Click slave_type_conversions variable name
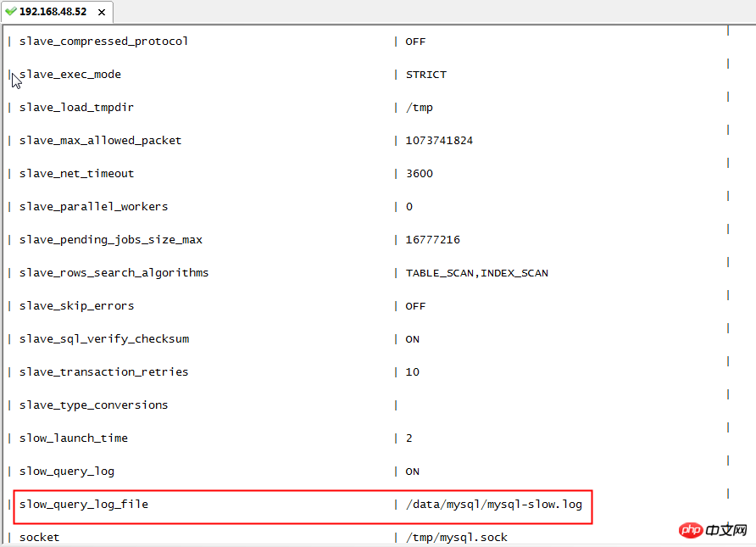 pyautogui.click(x=93, y=405)
